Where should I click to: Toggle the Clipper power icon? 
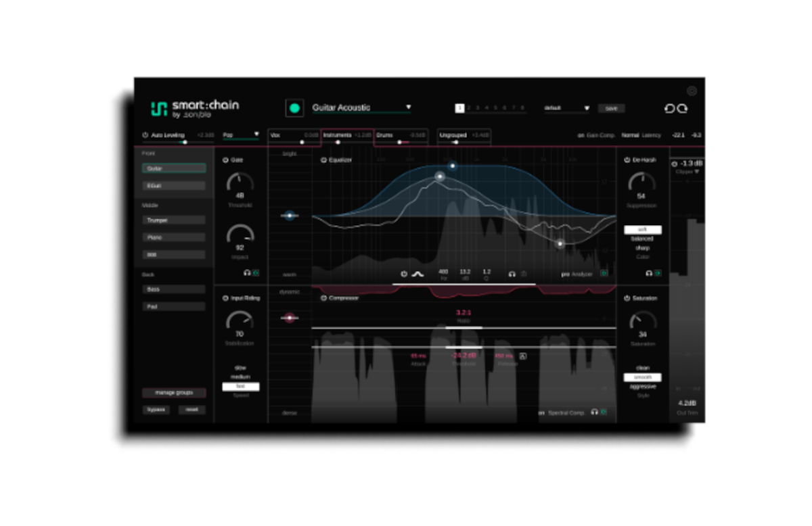(x=674, y=164)
